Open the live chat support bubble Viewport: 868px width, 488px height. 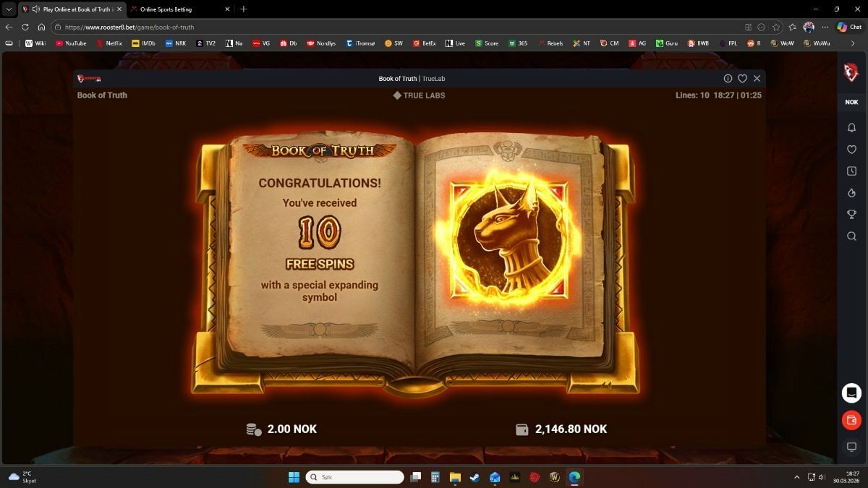pos(851,393)
